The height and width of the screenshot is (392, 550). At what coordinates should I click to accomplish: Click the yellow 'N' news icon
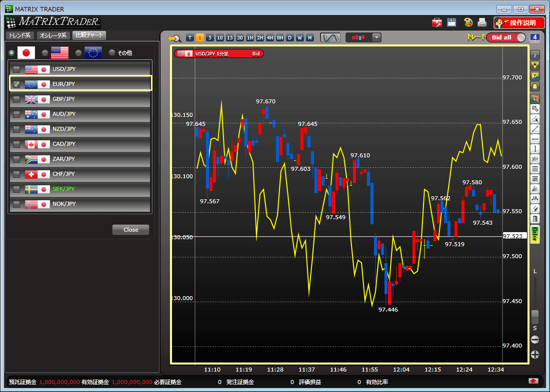click(534, 65)
